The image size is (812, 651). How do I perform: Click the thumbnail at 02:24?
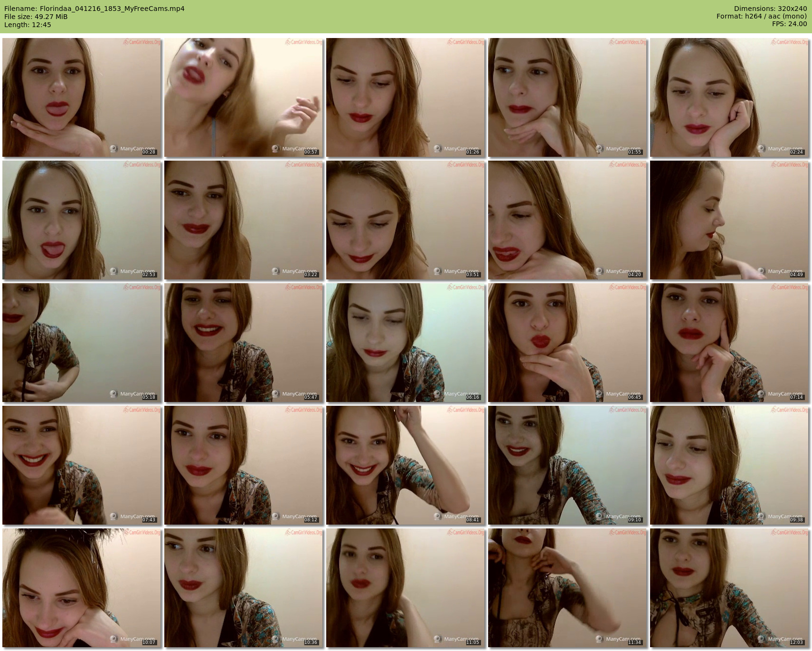click(729, 97)
